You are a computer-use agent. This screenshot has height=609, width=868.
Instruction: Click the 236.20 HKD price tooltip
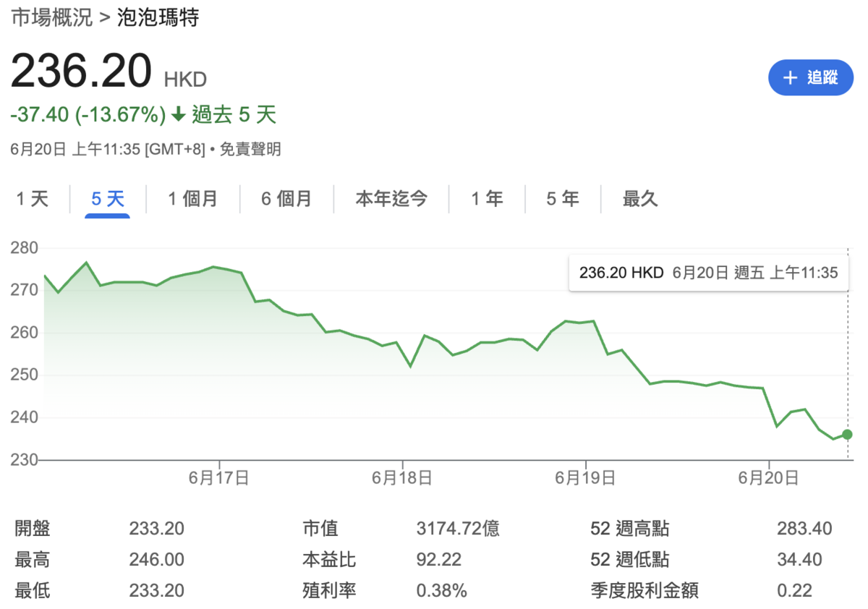click(x=709, y=273)
